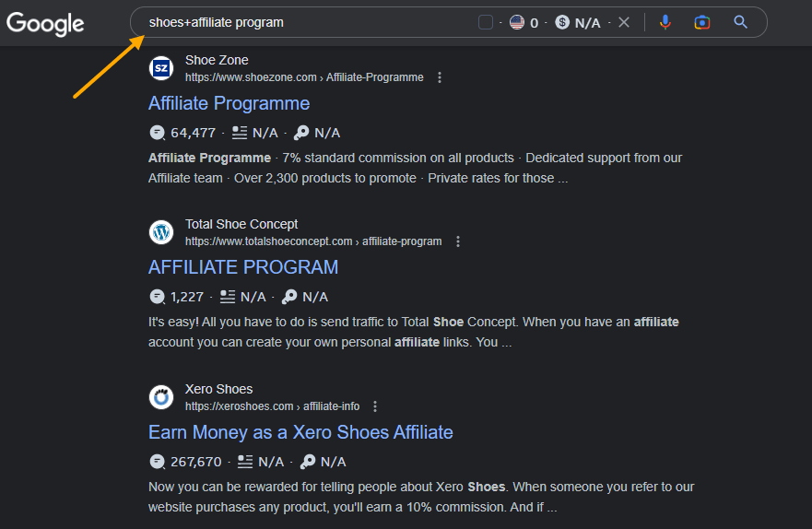Click the Total Shoe Concept site name
Image resolution: width=812 pixels, height=529 pixels.
pyautogui.click(x=241, y=225)
